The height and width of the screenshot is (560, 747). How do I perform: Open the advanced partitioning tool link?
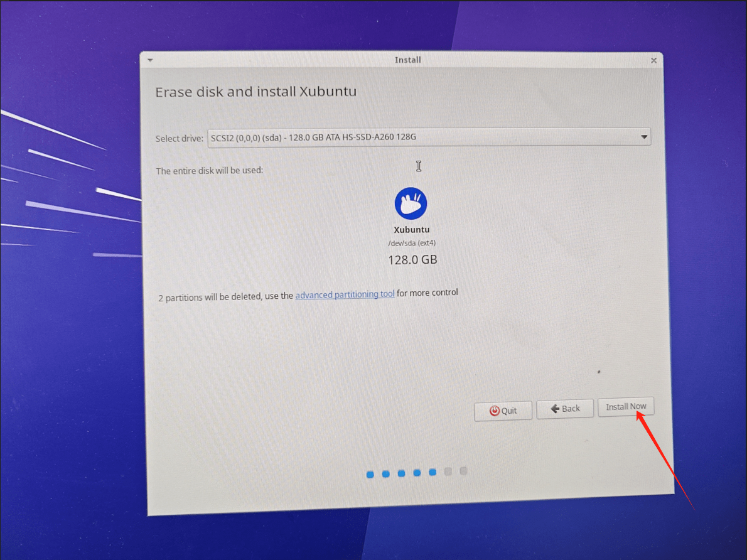(x=345, y=294)
